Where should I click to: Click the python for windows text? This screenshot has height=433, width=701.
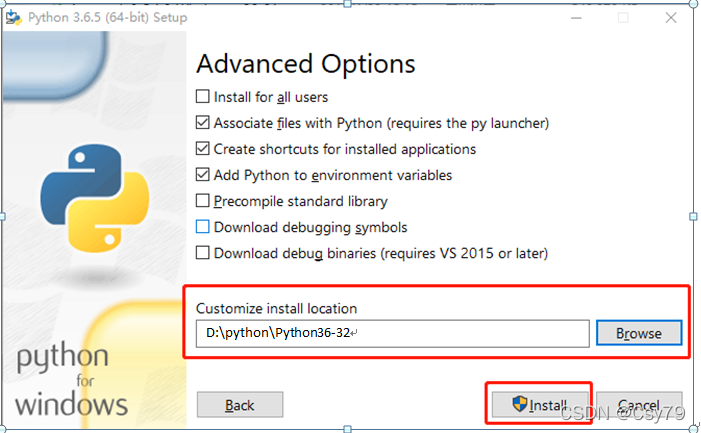(72, 380)
